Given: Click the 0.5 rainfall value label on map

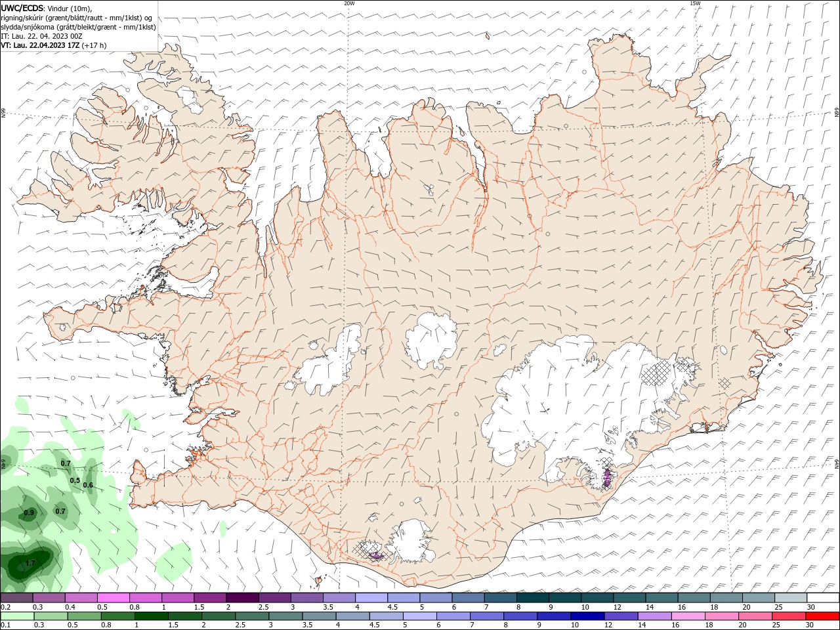Looking at the screenshot, I should coord(75,480).
